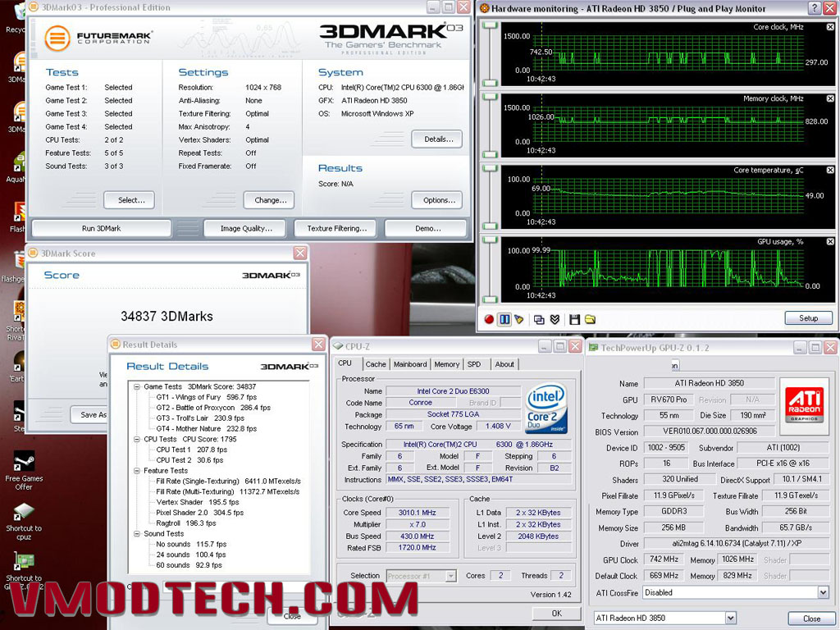Click the red record button in Hardware monitoring
The height and width of the screenshot is (630, 840).
[489, 319]
